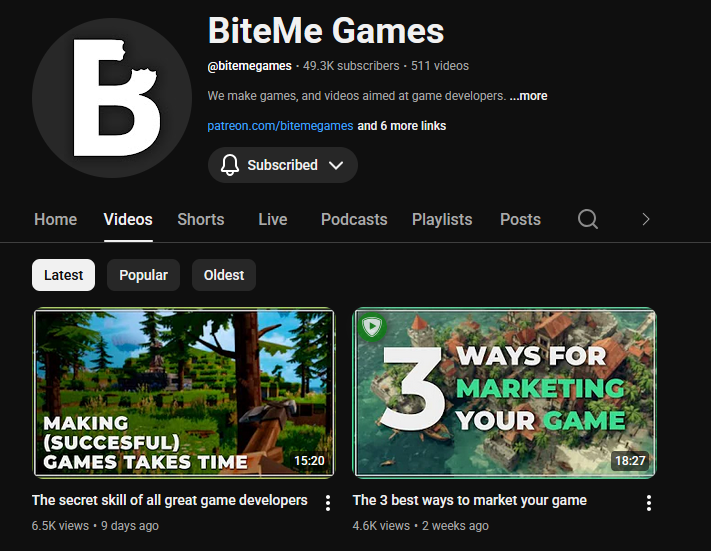
Task: Open 'The 3 best ways to market your game' title
Action: (x=470, y=500)
